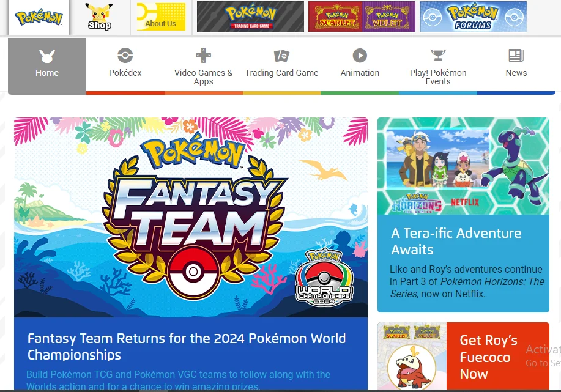Select the Pikachu Shop icon
This screenshot has width=561, height=392.
point(99,17)
